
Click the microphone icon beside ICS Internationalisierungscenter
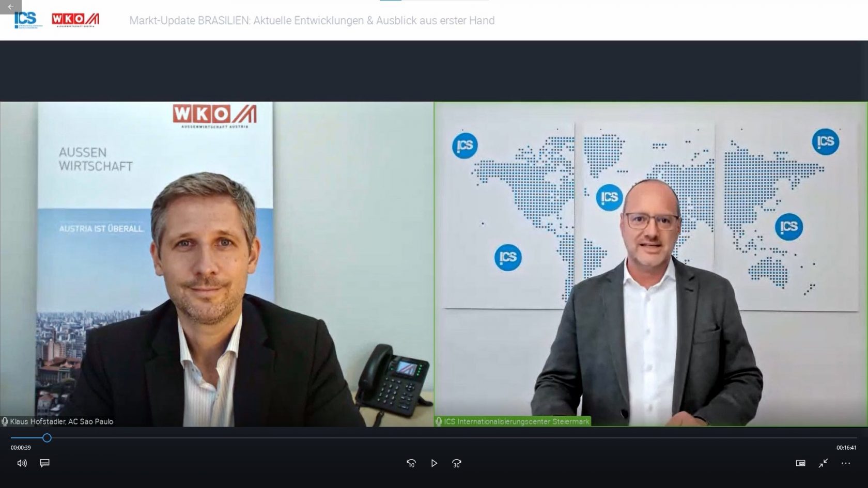[x=439, y=421]
